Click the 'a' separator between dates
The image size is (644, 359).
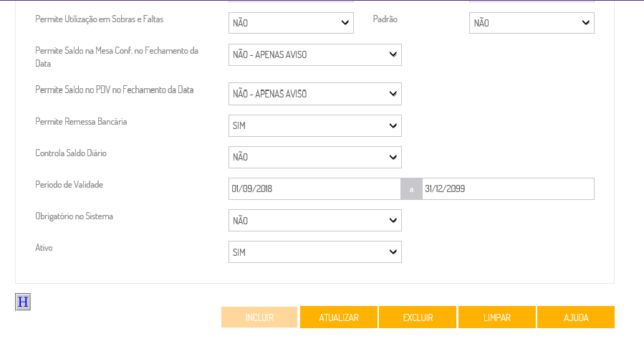click(411, 189)
